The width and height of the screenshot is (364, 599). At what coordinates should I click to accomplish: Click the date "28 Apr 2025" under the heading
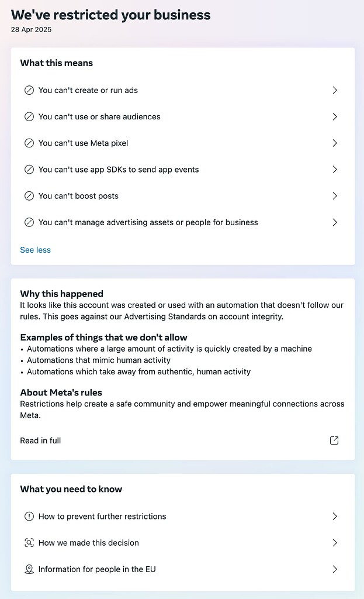coord(30,29)
